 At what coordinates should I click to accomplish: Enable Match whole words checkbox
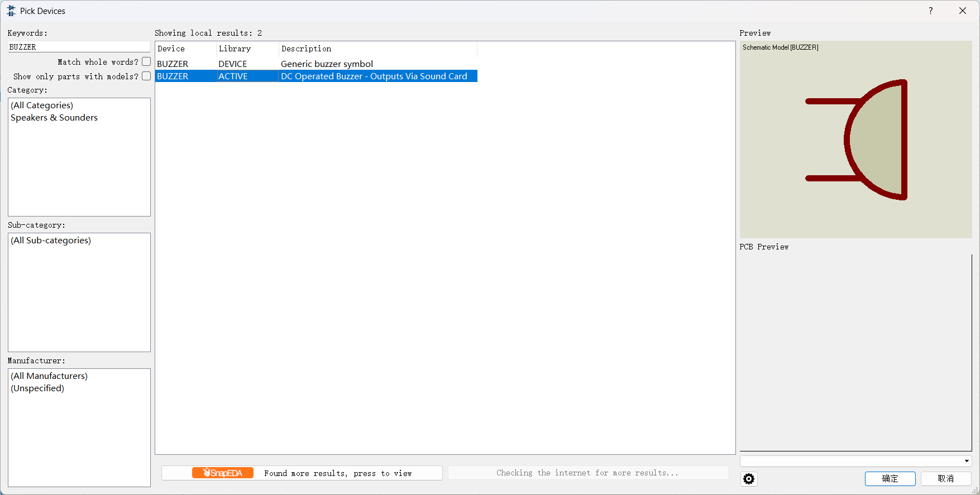[146, 61]
